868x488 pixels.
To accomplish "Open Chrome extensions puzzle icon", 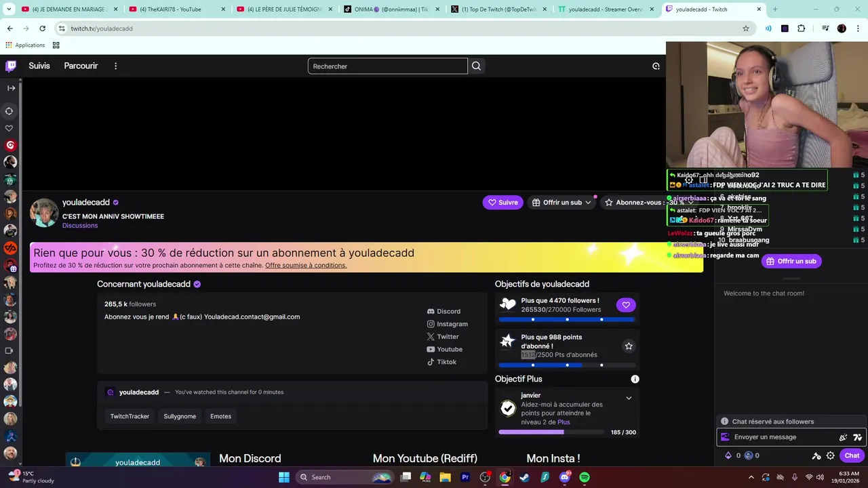I will pyautogui.click(x=801, y=28).
